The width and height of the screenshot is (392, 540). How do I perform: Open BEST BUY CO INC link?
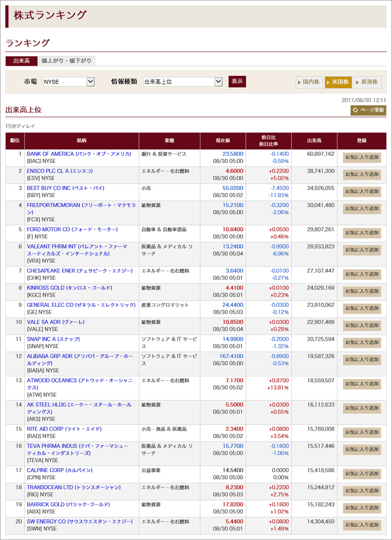pyautogui.click(x=65, y=188)
